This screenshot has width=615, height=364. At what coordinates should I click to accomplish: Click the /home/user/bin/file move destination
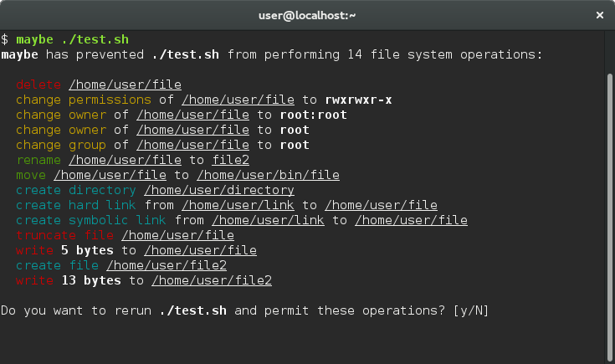tap(269, 176)
